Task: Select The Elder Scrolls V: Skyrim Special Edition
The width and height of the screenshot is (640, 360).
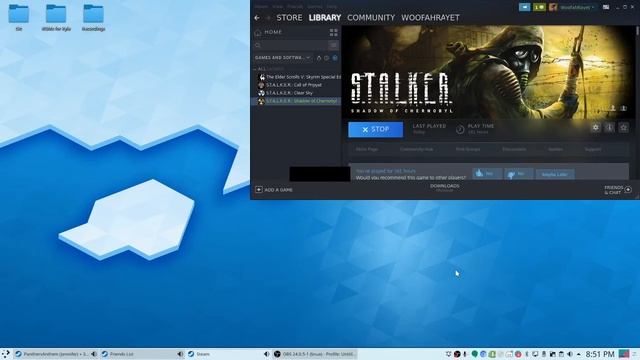Action: click(x=300, y=77)
